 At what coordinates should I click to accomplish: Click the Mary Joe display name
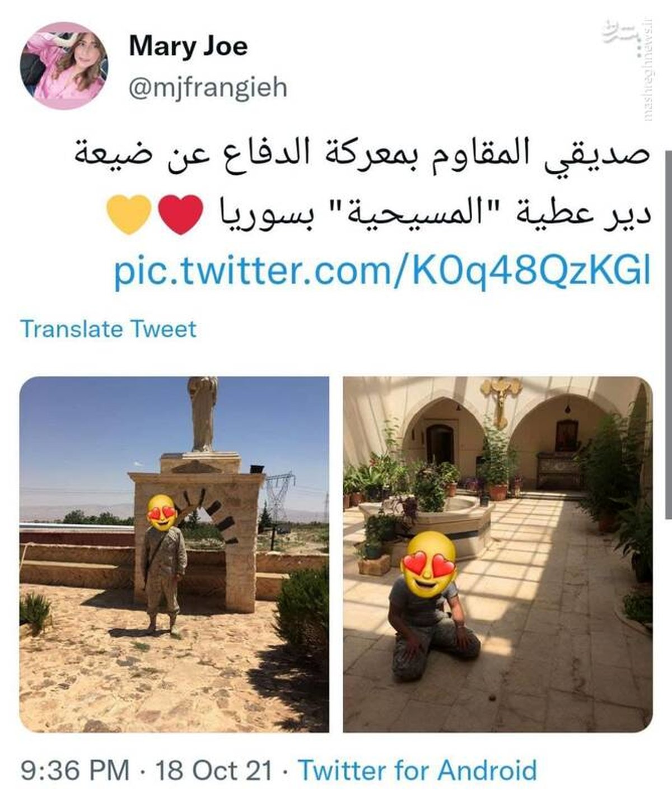pos(188,46)
